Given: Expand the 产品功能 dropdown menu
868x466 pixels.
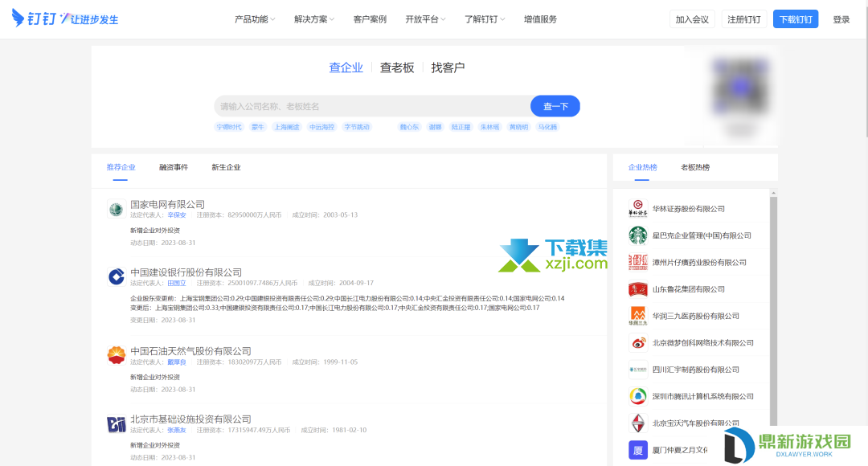Looking at the screenshot, I should coord(255,19).
